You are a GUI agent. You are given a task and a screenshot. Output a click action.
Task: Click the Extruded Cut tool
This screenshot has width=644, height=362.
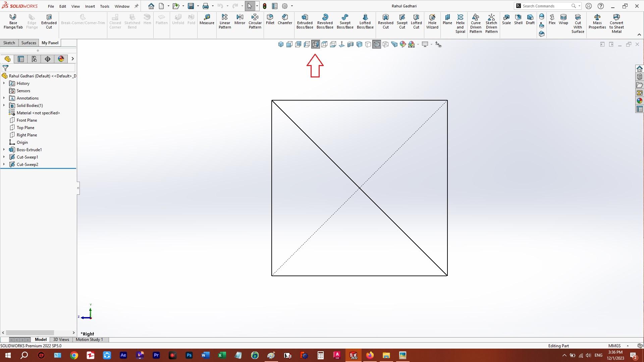click(49, 21)
